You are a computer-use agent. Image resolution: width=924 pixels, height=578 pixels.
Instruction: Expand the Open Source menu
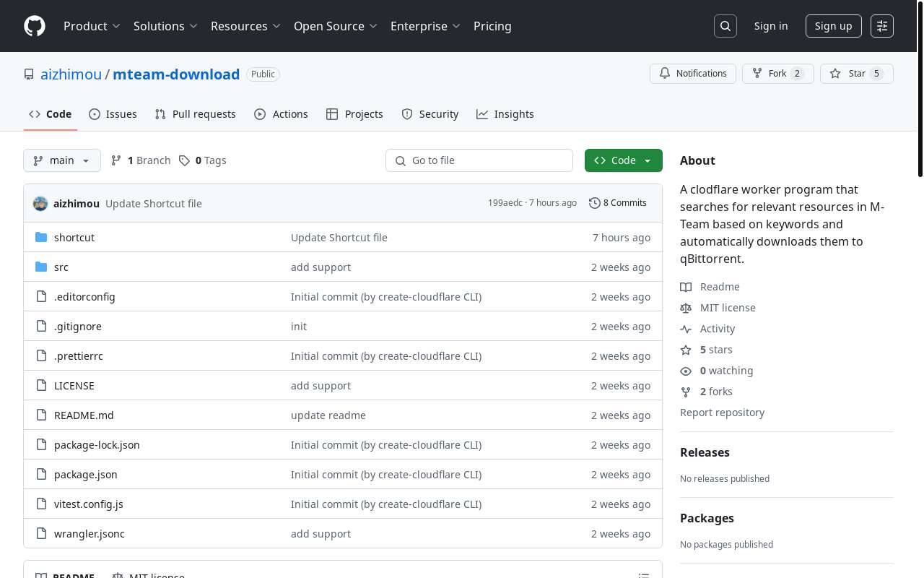(x=335, y=26)
